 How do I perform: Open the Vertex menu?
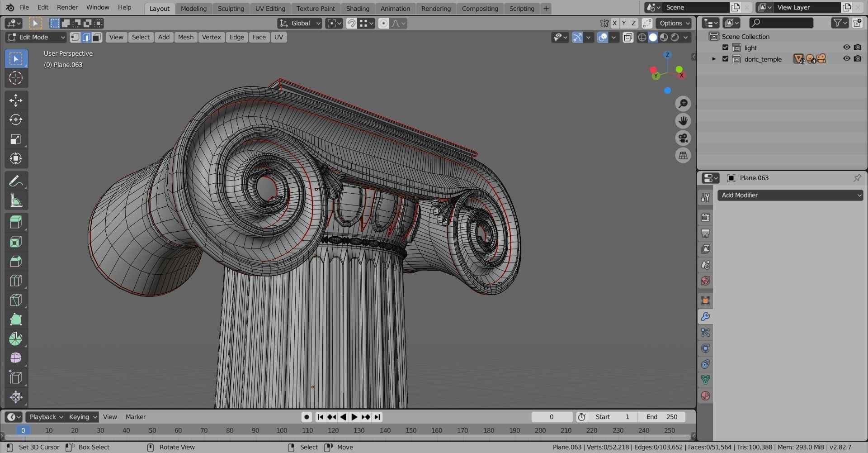coord(211,37)
